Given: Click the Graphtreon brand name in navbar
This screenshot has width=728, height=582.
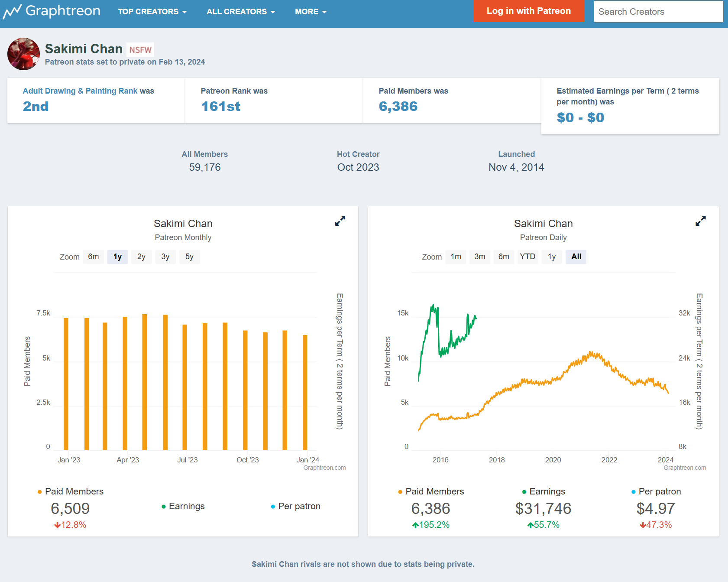Looking at the screenshot, I should tap(63, 11).
